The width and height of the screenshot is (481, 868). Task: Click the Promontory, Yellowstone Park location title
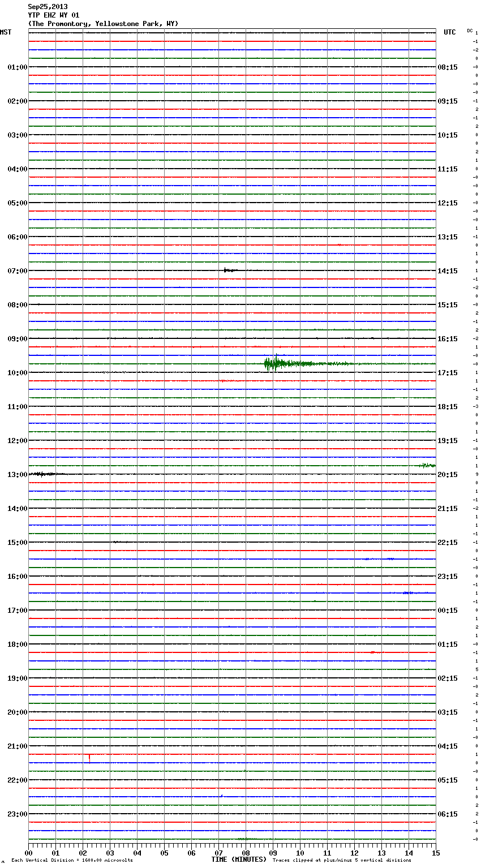[x=103, y=24]
